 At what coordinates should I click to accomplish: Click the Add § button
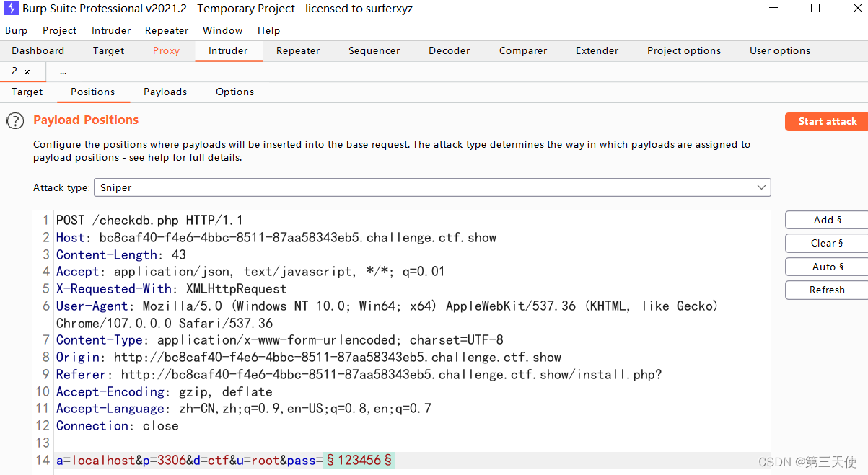point(827,220)
